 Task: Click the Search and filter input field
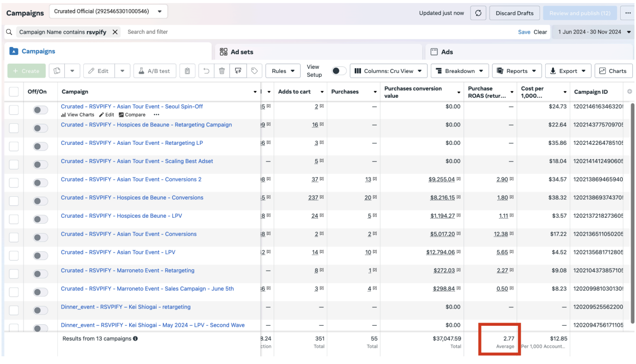pos(316,32)
